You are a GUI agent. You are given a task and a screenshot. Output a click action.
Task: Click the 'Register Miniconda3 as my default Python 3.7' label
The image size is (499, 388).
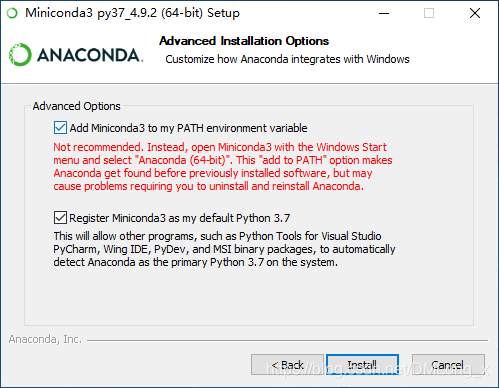180,218
